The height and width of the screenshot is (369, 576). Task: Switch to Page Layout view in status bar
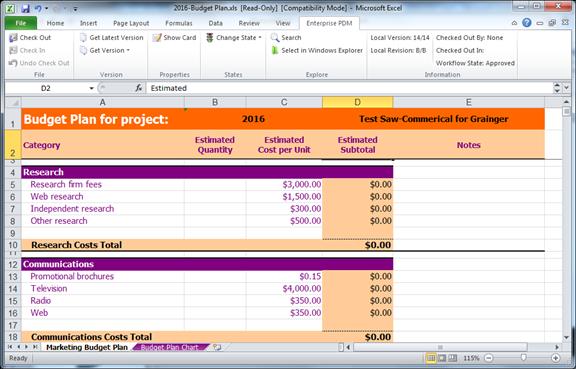click(x=442, y=358)
